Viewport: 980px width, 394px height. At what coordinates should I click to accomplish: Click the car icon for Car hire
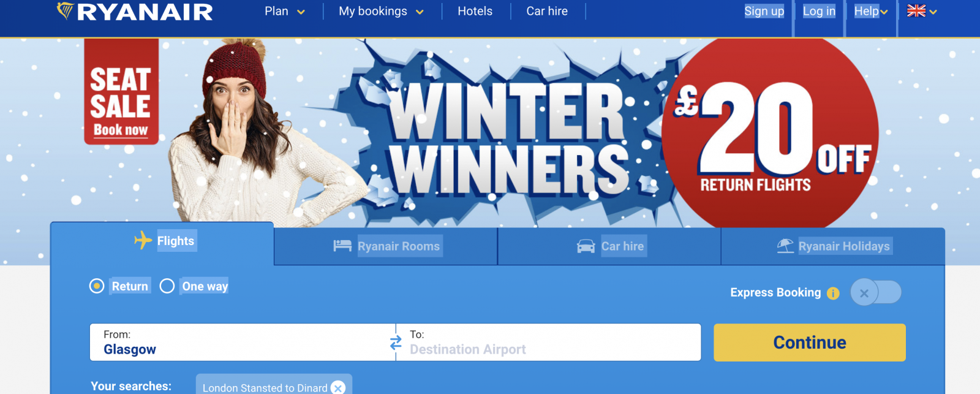(586, 246)
